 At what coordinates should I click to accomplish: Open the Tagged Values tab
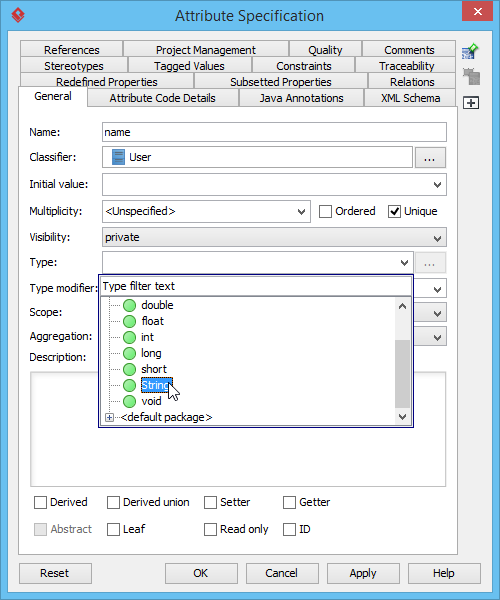click(189, 66)
